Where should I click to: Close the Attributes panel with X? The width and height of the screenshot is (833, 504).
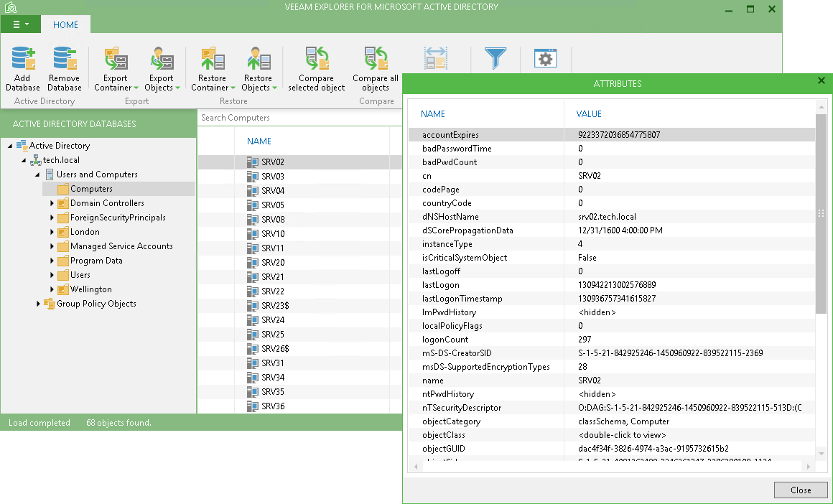822,80
